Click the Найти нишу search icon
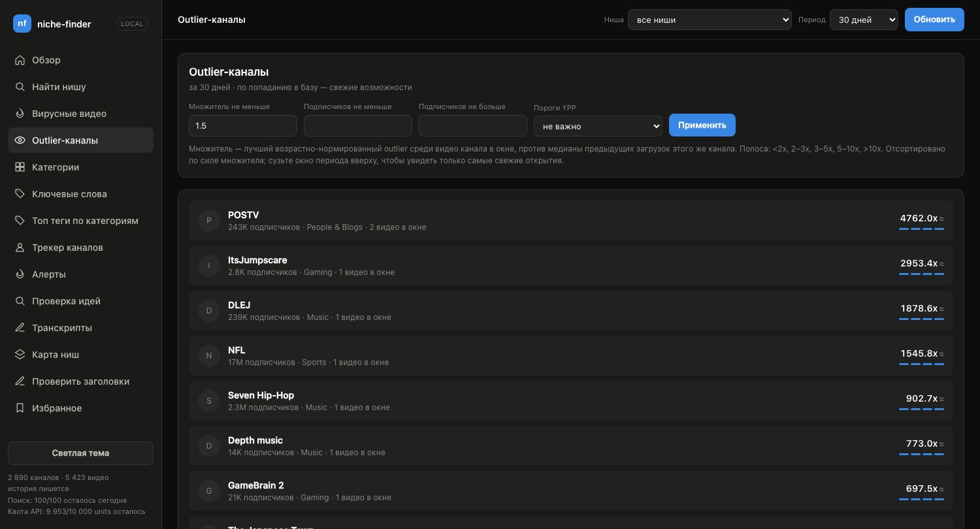The height and width of the screenshot is (529, 980). 20,87
